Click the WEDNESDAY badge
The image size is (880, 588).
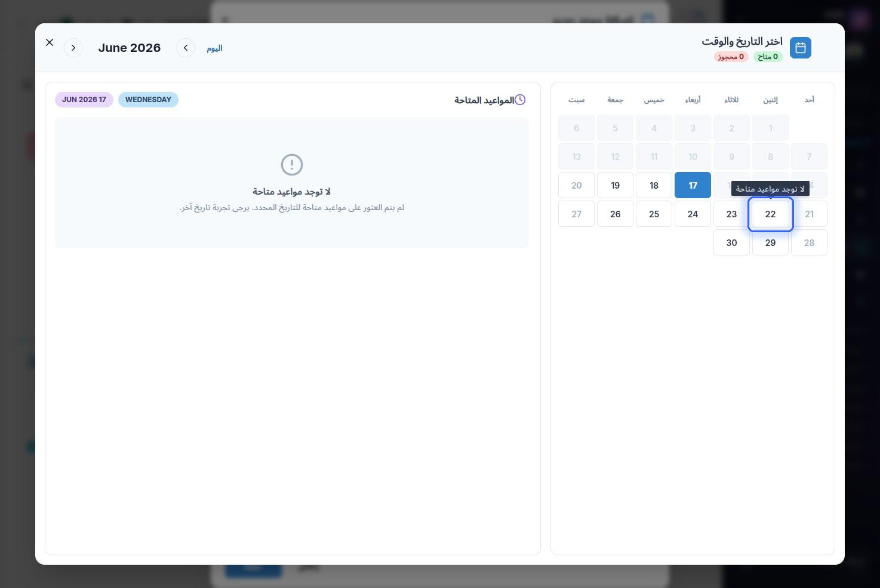point(148,100)
